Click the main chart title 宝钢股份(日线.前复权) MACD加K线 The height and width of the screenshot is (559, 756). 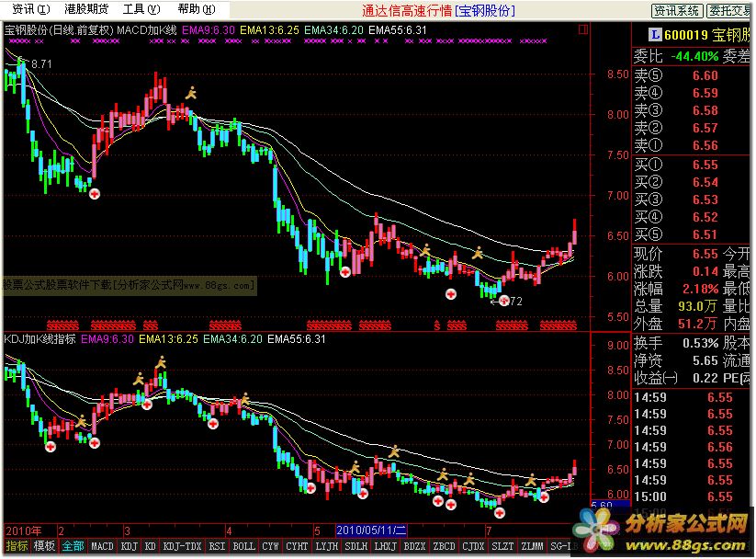[x=91, y=30]
